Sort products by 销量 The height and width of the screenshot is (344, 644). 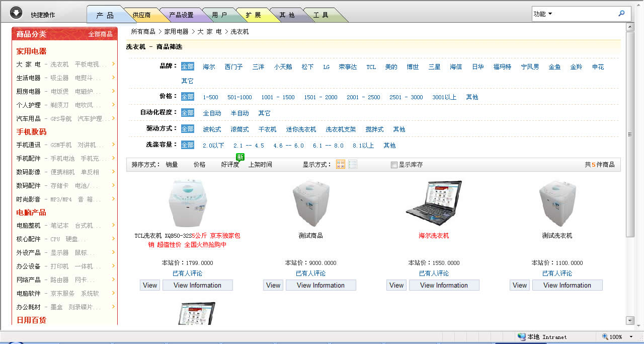pos(172,165)
